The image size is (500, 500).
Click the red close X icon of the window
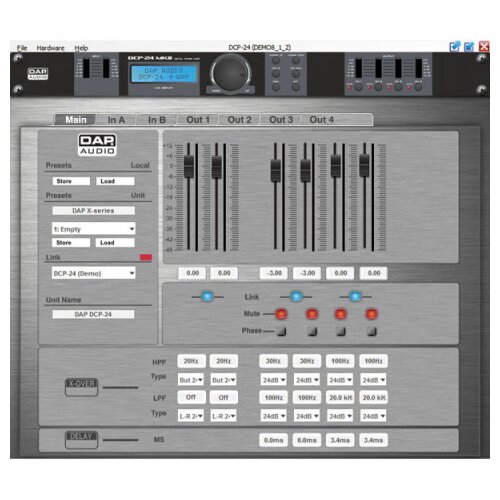[x=484, y=46]
